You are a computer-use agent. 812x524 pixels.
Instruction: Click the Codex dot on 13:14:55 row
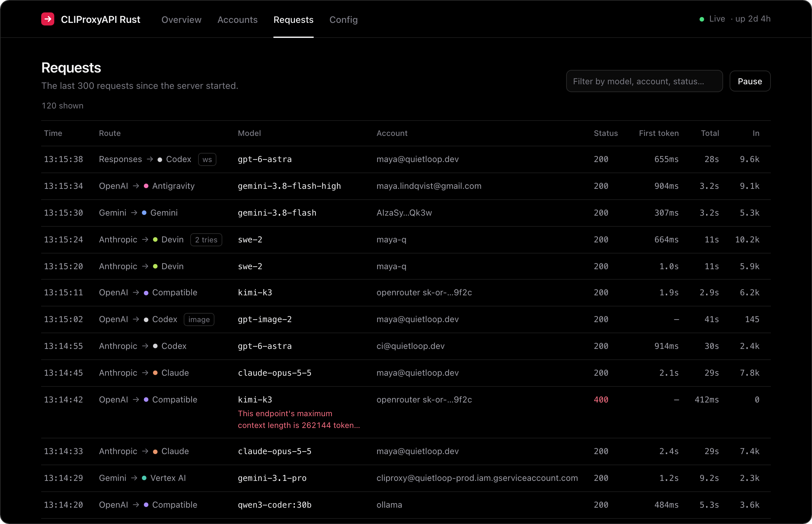pyautogui.click(x=155, y=346)
